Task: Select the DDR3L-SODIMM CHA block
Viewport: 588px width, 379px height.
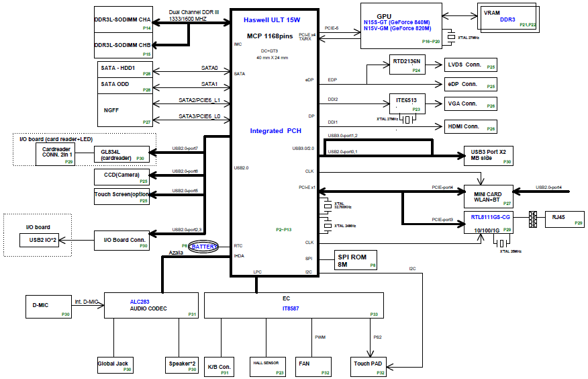Action: pyautogui.click(x=124, y=19)
